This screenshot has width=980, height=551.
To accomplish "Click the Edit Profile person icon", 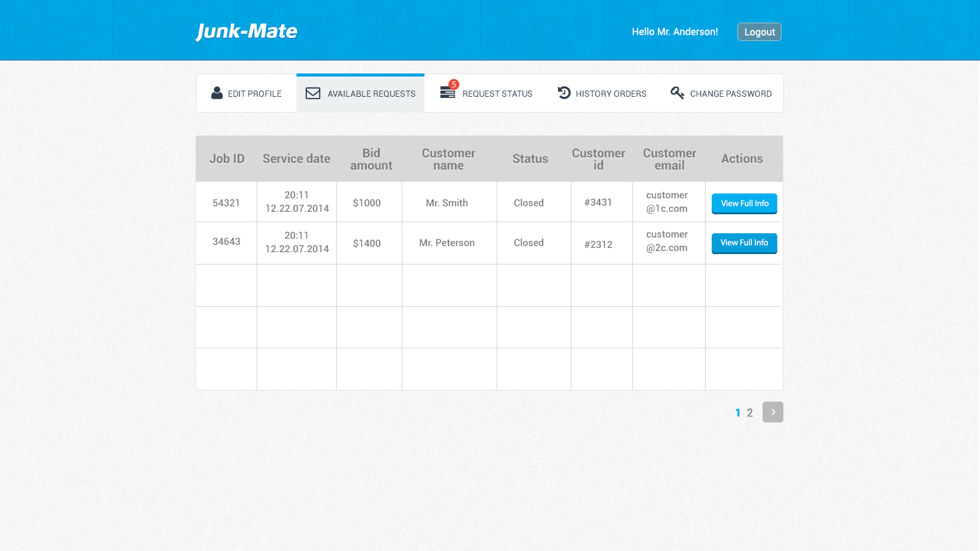I will click(x=217, y=93).
